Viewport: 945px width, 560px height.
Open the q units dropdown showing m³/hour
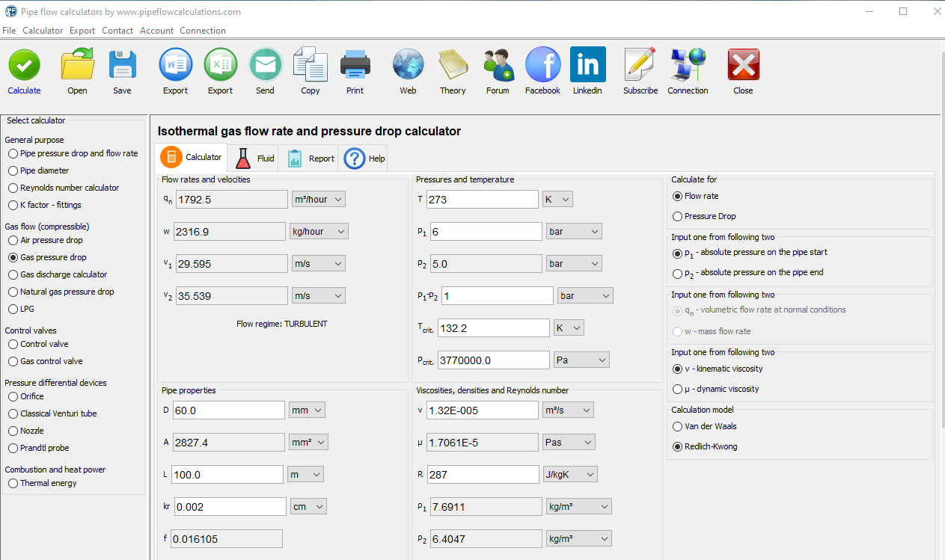(318, 199)
